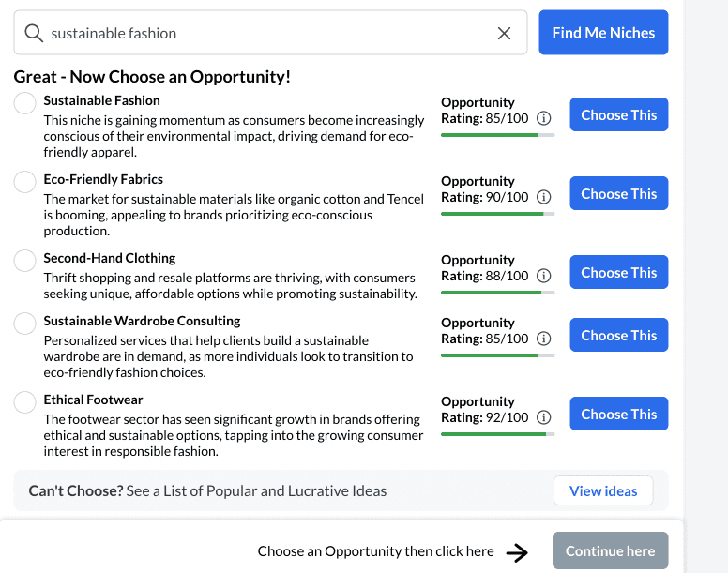Viewport: 728px width, 573px height.
Task: Click the Continue here button
Action: click(x=610, y=550)
